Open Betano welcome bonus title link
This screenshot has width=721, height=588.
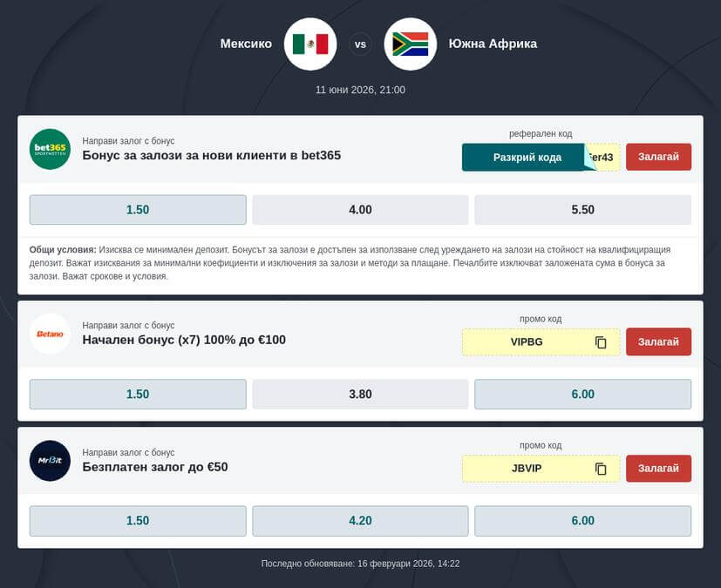pos(184,341)
